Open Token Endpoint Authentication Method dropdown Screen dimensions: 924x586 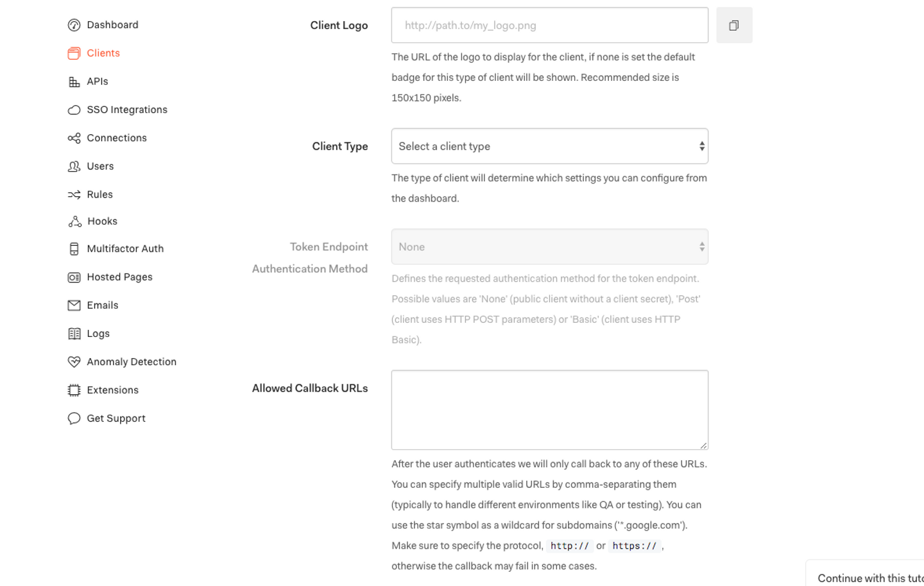click(549, 247)
